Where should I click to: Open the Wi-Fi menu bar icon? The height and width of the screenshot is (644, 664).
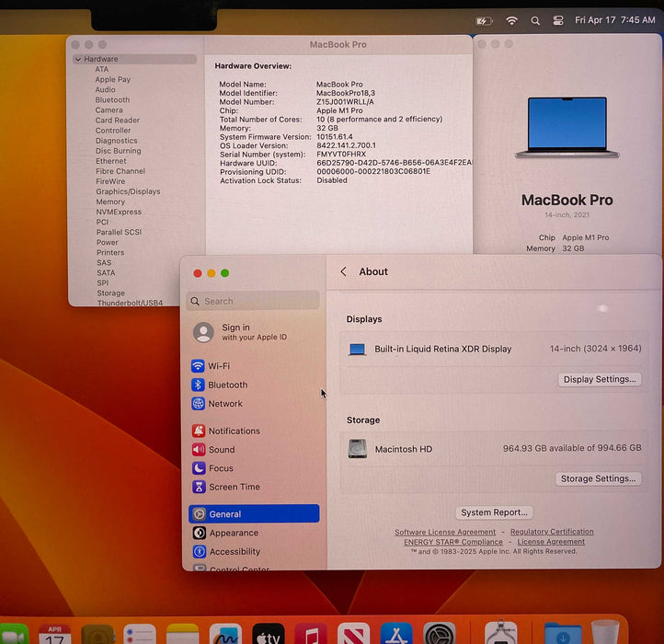coord(511,20)
